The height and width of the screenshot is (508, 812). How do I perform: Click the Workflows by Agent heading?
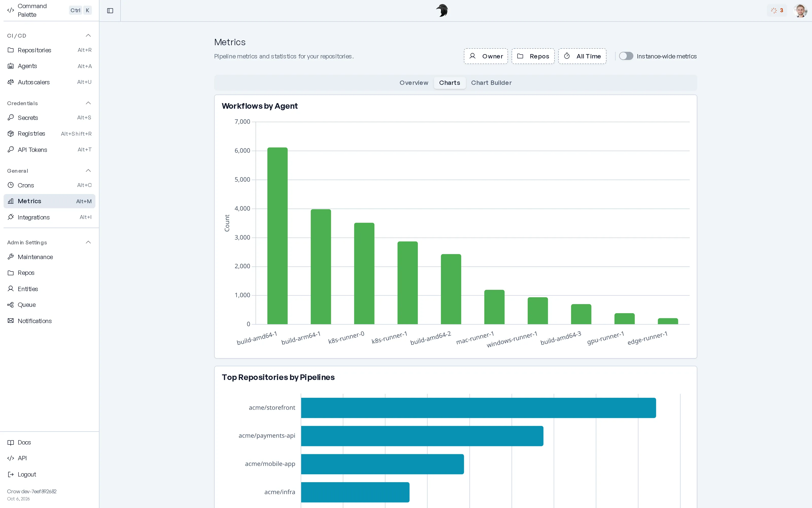260,106
